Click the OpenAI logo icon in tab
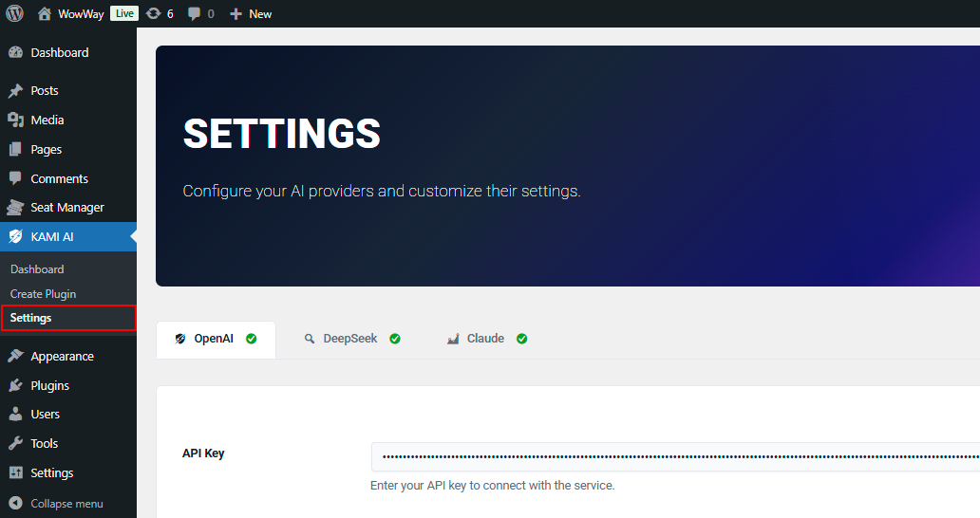 [x=180, y=339]
